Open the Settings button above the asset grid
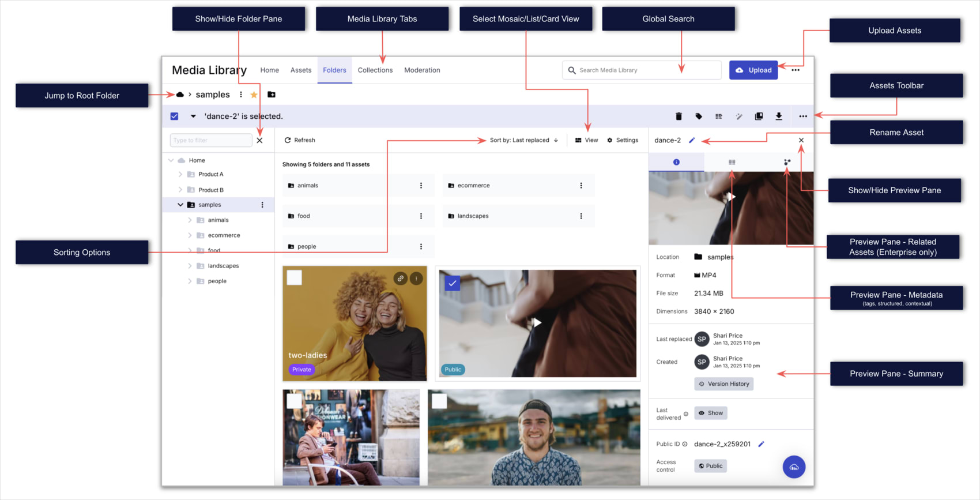The height and width of the screenshot is (500, 980). tap(623, 140)
